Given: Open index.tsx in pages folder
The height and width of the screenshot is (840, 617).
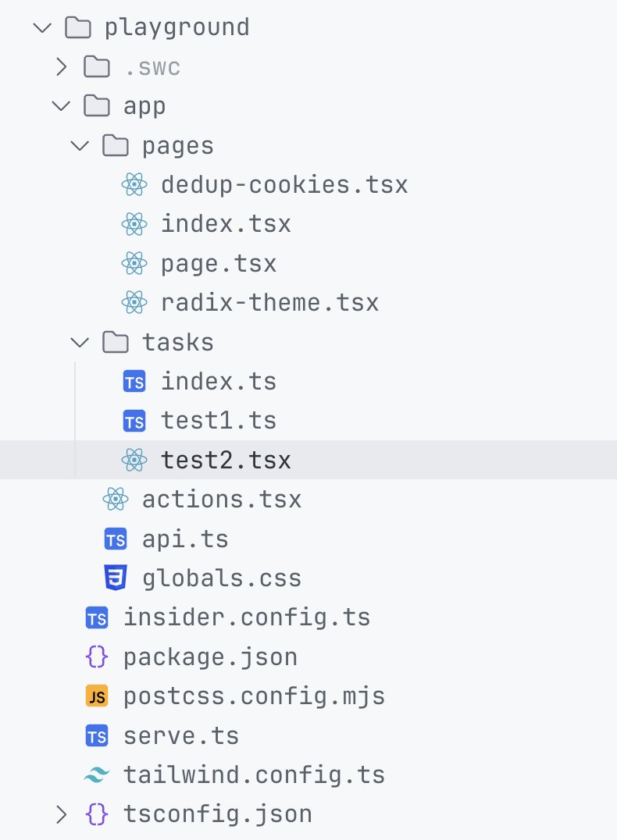Looking at the screenshot, I should click(x=226, y=224).
